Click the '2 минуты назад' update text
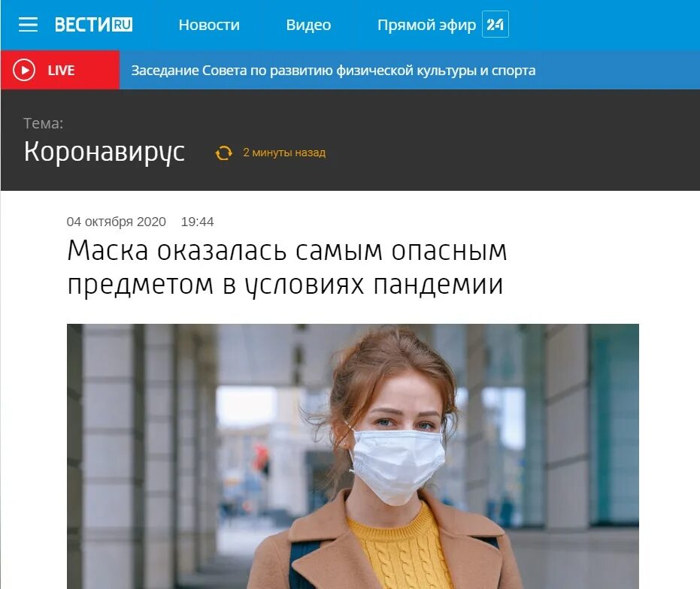Screen dimensions: 700x589 coord(284,153)
